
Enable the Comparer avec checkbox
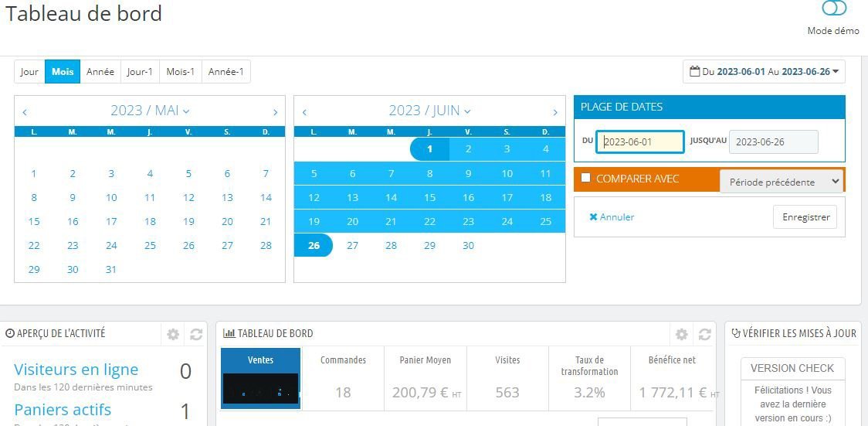click(585, 178)
